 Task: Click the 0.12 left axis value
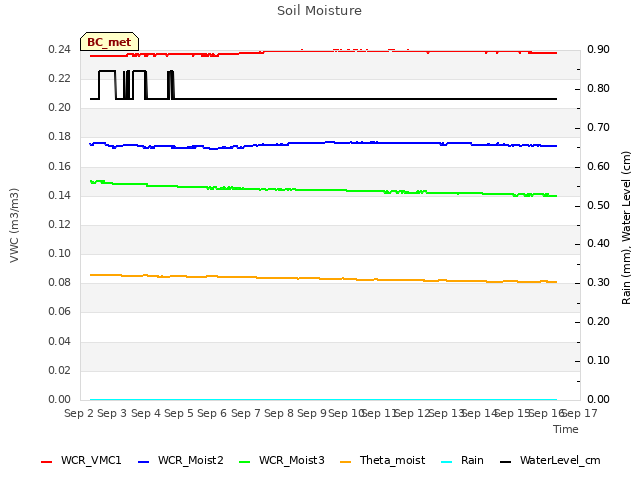60,224
